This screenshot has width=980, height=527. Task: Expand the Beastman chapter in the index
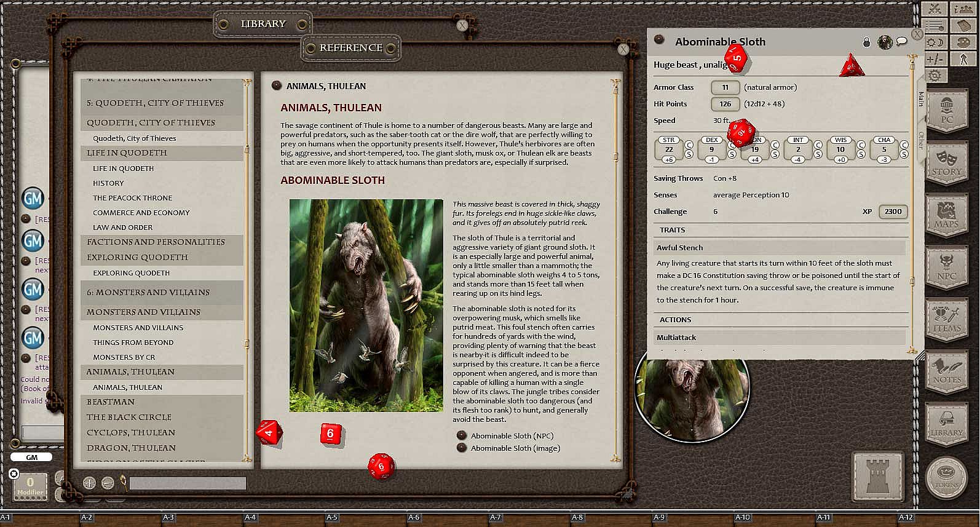[x=111, y=402]
